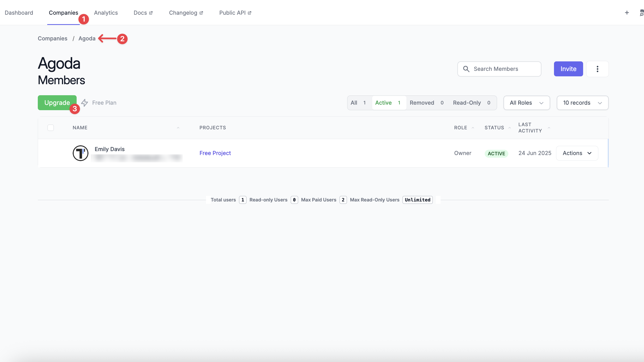Go to the Analytics tab
The height and width of the screenshot is (362, 644).
(x=106, y=13)
